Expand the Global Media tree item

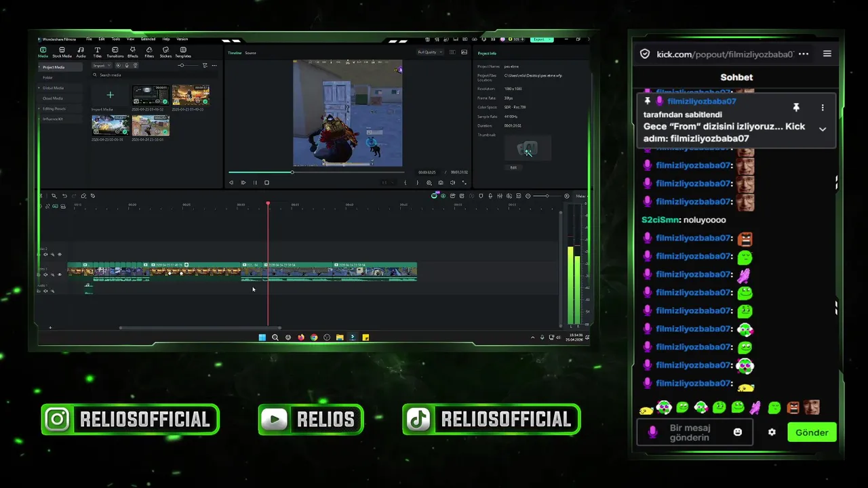tap(39, 88)
